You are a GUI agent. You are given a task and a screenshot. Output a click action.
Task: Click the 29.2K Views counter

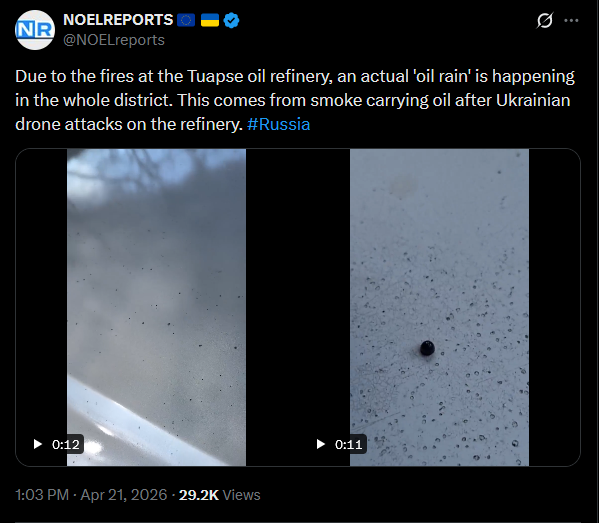pyautogui.click(x=220, y=495)
